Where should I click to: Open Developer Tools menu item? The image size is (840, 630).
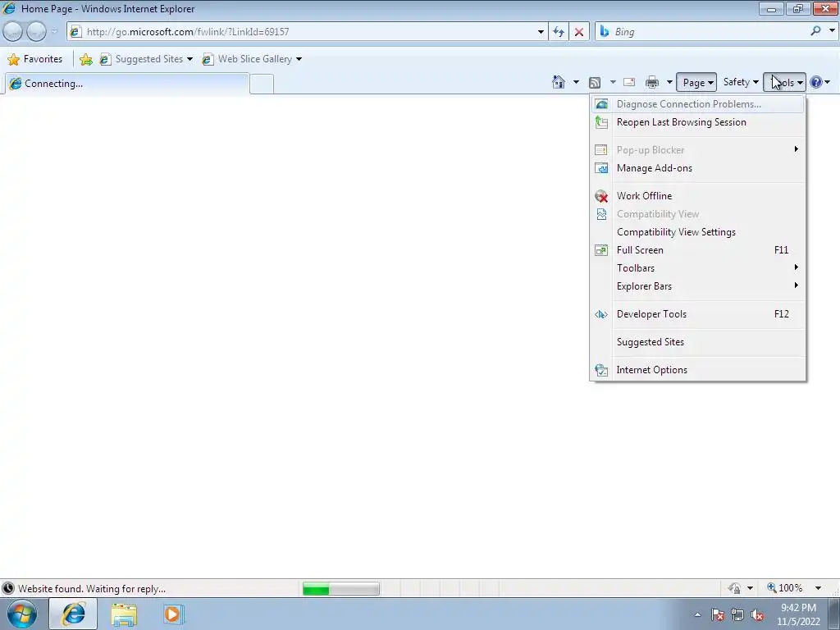(697, 314)
